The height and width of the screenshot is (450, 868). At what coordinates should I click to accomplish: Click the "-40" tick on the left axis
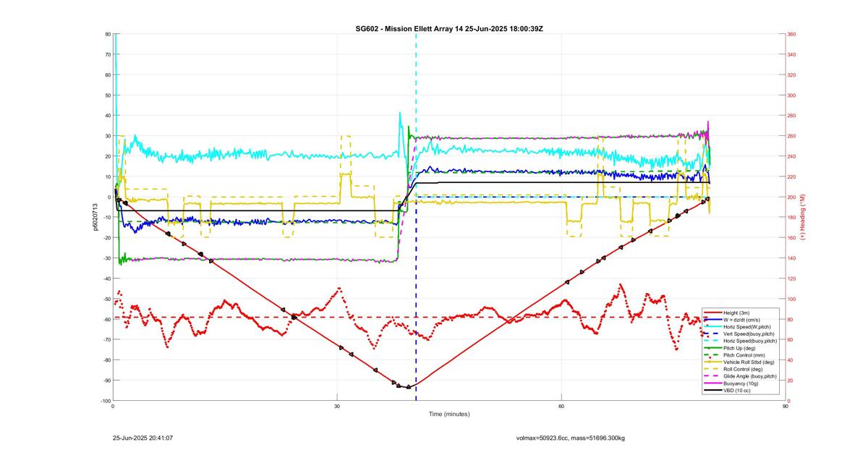tap(106, 279)
